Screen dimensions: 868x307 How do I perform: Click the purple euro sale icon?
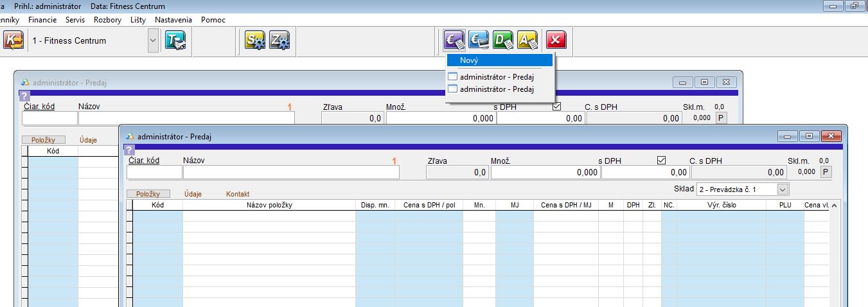454,41
